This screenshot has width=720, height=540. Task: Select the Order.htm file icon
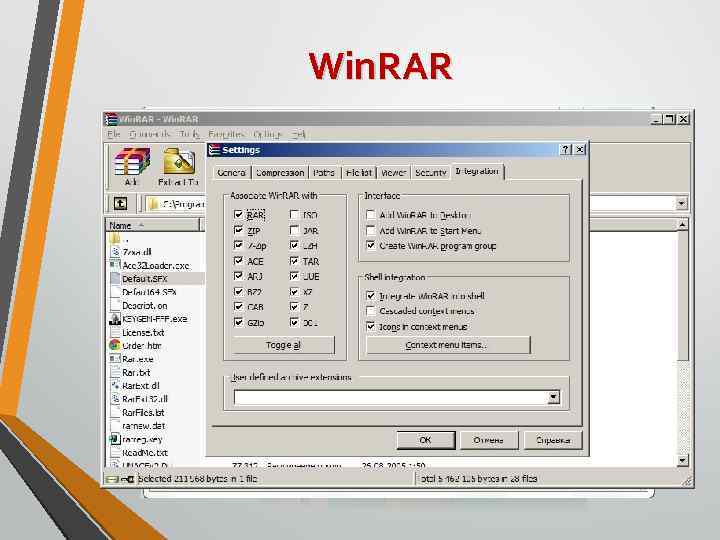115,345
